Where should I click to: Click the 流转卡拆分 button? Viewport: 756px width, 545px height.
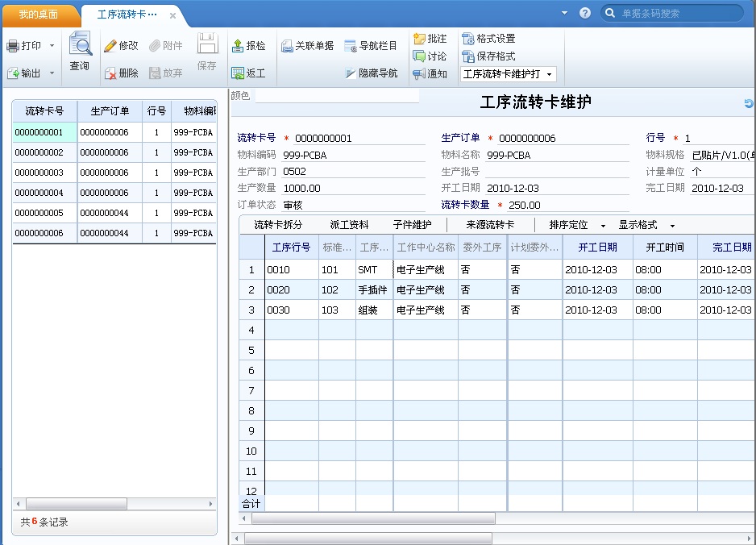click(278, 225)
